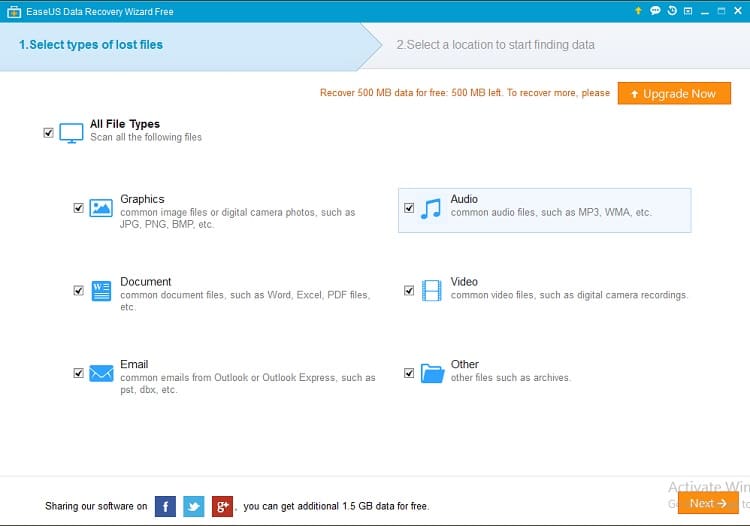Share on Twitter icon

click(x=194, y=506)
